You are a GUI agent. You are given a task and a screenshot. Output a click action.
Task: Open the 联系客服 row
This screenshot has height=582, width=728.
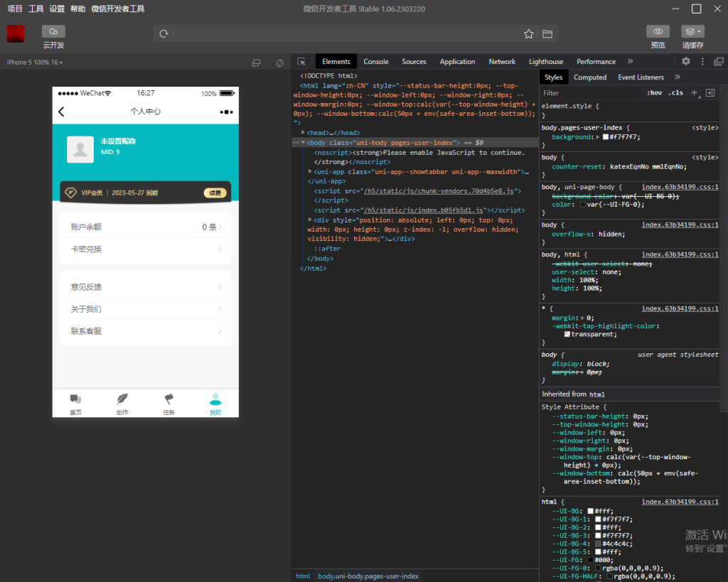coord(146,331)
